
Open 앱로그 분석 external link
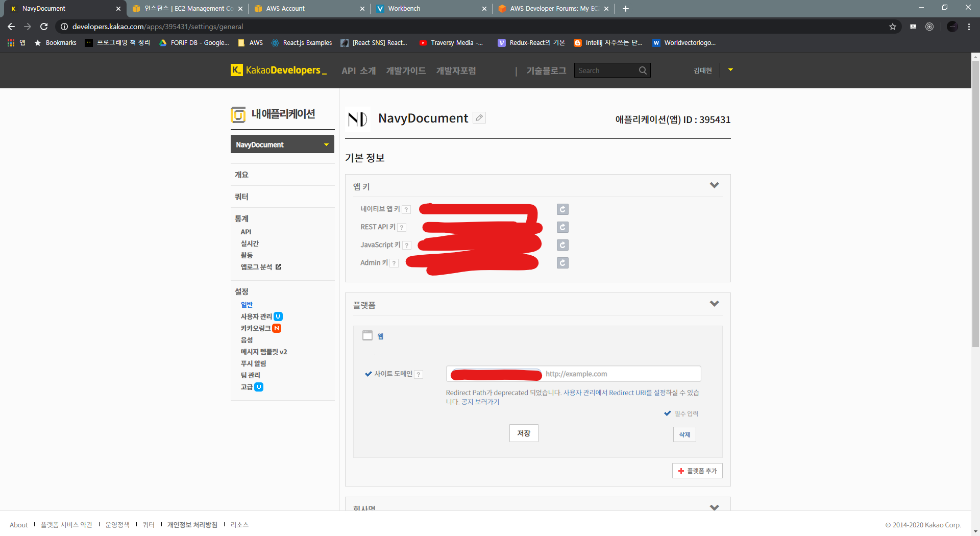click(261, 267)
